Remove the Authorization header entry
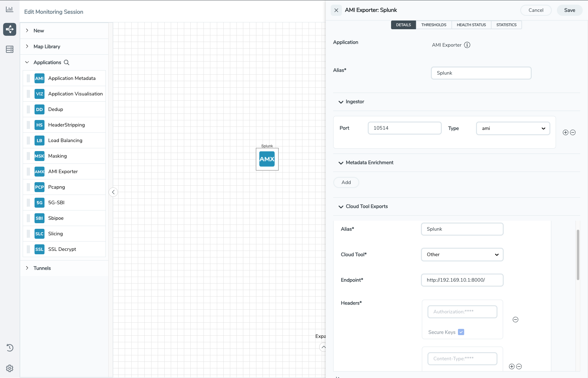 click(x=516, y=320)
